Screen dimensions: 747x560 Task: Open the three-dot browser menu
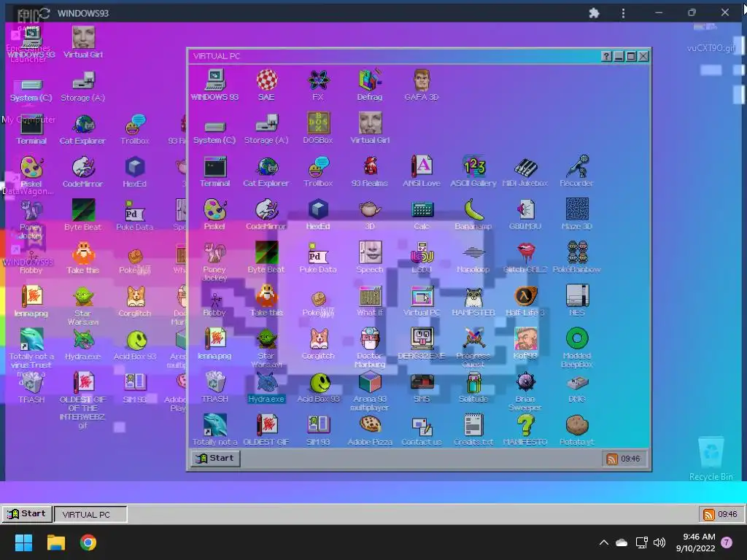pos(623,13)
